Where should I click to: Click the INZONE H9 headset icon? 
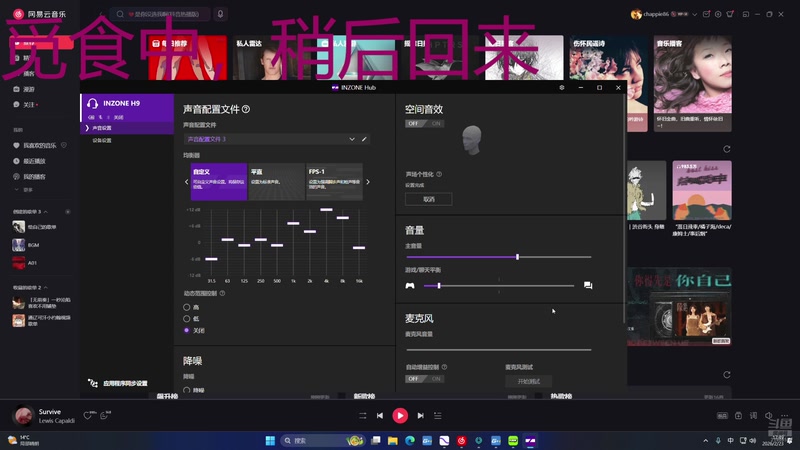pyautogui.click(x=92, y=104)
